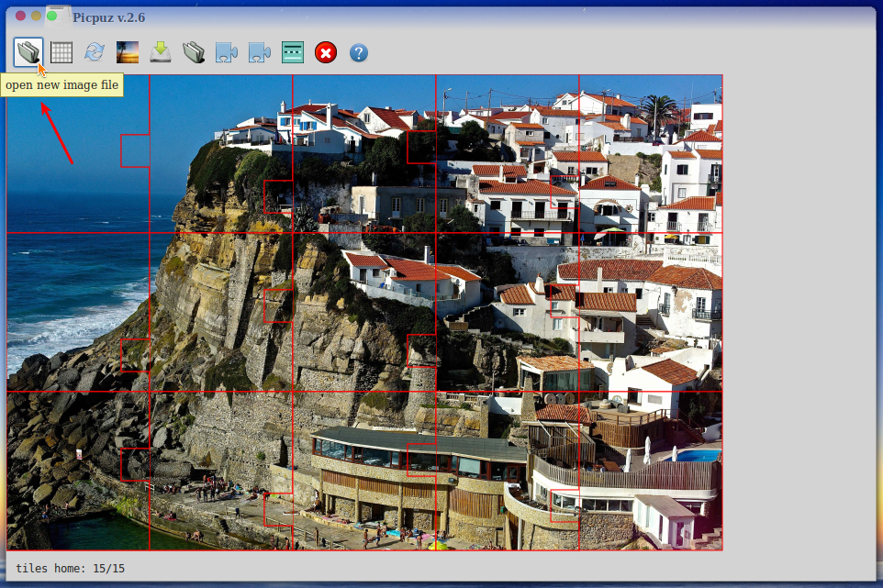The height and width of the screenshot is (588, 883).
Task: Select the puzzle tile showing the blue swimming pool
Action: click(651, 471)
